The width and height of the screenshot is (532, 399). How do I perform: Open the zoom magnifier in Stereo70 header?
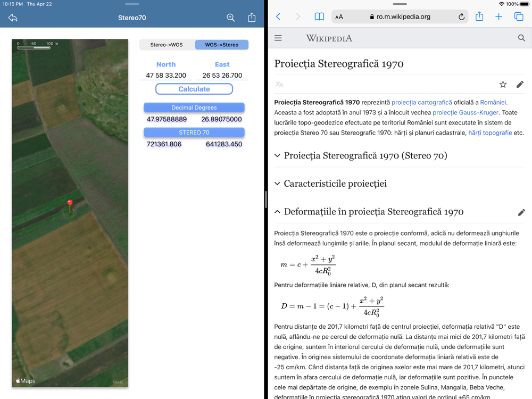tap(231, 18)
